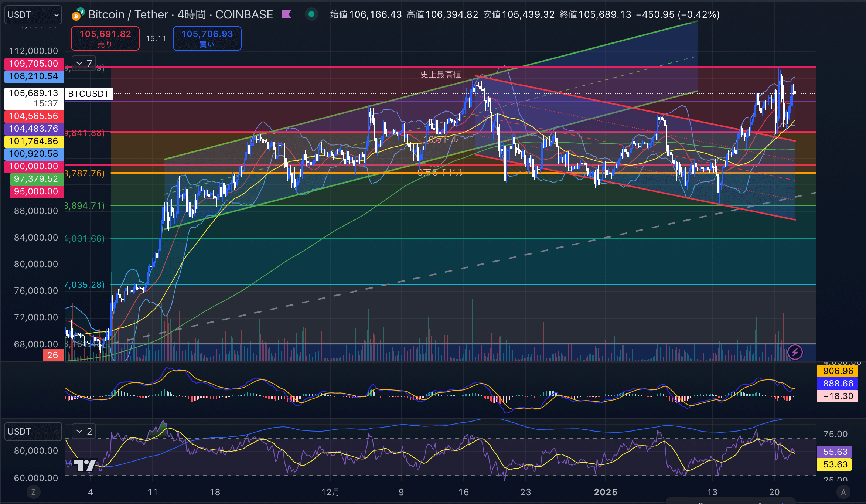Select the 97,379.52 green price label
The height and width of the screenshot is (504, 866).
click(x=37, y=179)
